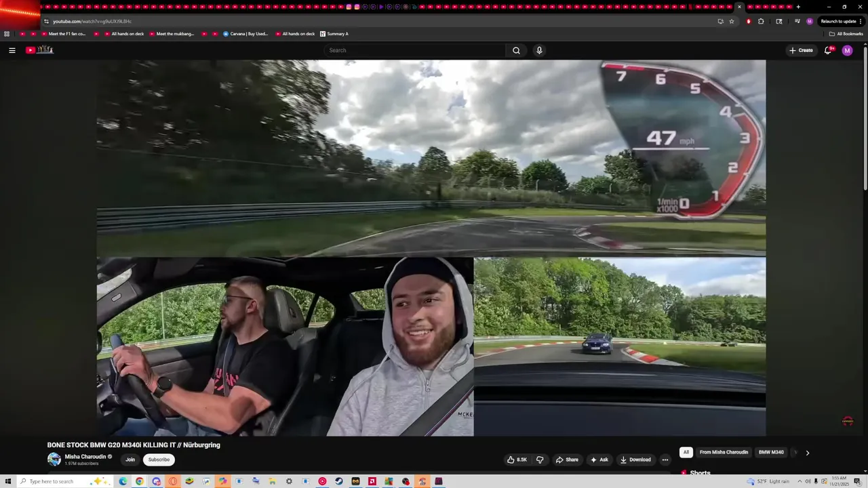Open the Chrome extensions puzzle icon
This screenshot has height=488, width=868.
pos(761,21)
